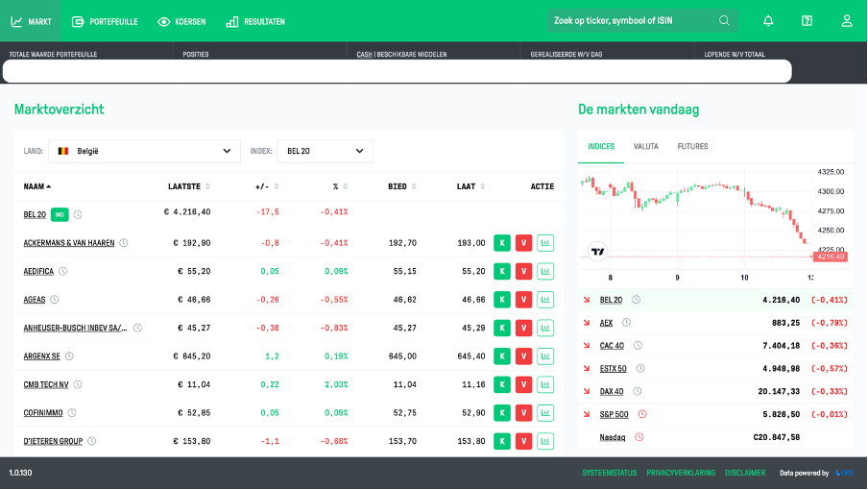Open the CMB Tech NV stock link

coord(46,384)
